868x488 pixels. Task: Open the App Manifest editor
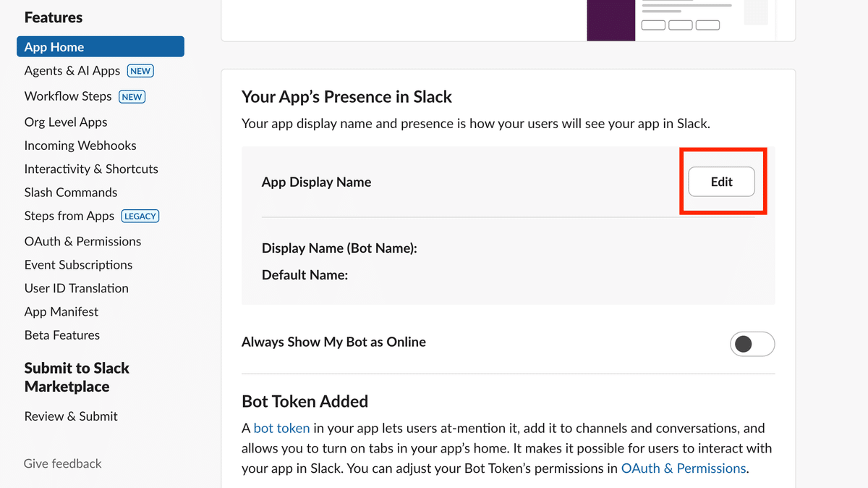tap(61, 311)
